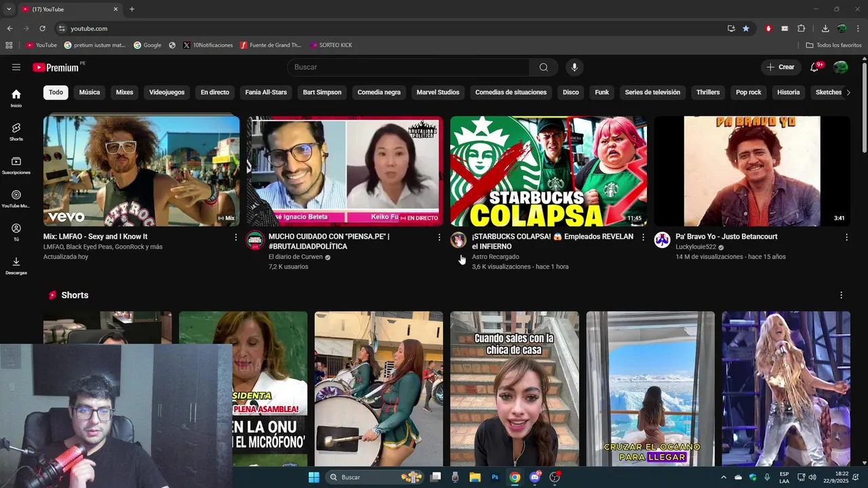The image size is (868, 488).
Task: Click the taskbar Buscar search box
Action: 375,477
